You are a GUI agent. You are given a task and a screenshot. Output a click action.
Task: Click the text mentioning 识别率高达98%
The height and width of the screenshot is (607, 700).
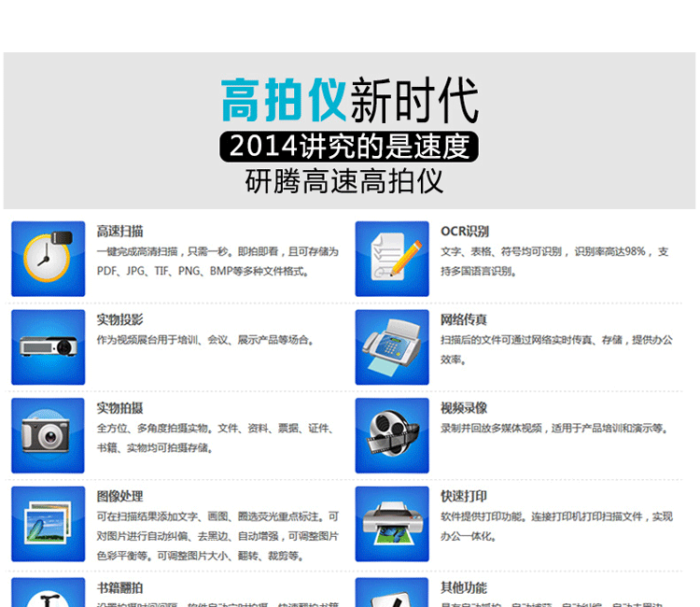[x=554, y=251]
